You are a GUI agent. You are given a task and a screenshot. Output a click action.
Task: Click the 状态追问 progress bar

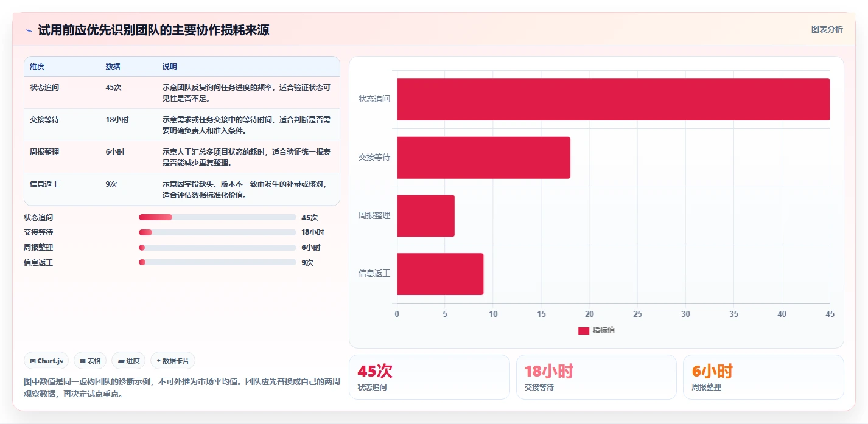[217, 217]
